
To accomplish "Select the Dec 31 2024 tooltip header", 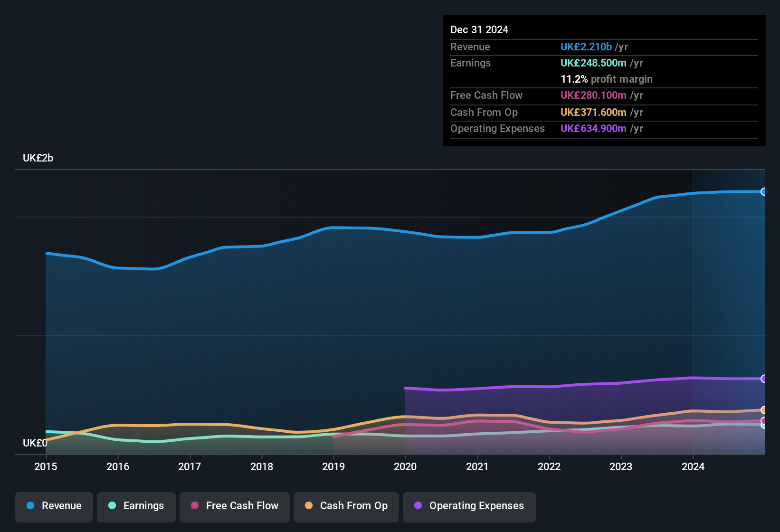I will coord(479,29).
